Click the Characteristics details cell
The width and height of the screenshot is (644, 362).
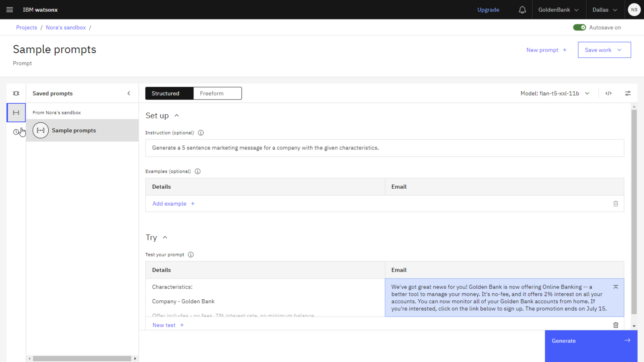click(x=265, y=298)
